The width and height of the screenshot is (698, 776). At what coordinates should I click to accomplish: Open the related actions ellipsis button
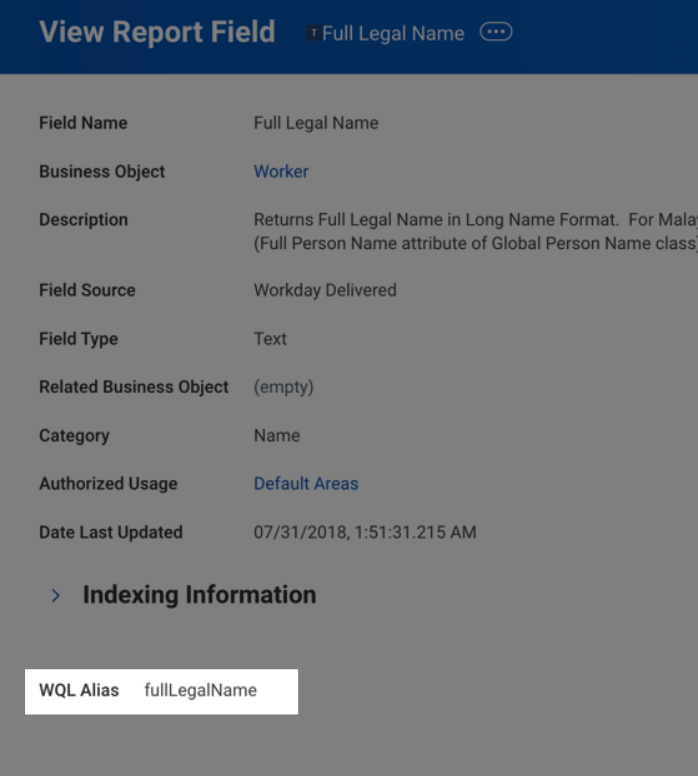pos(496,32)
